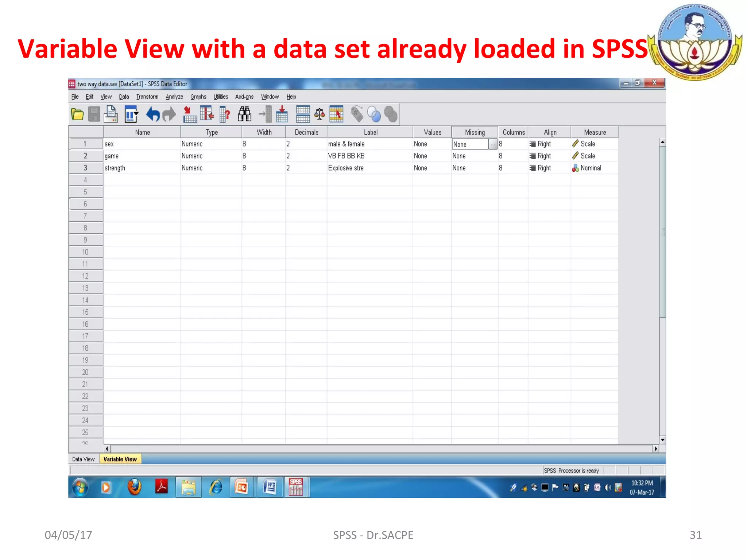Click the Redo arrow icon
The width and height of the screenshot is (747, 560).
[169, 114]
